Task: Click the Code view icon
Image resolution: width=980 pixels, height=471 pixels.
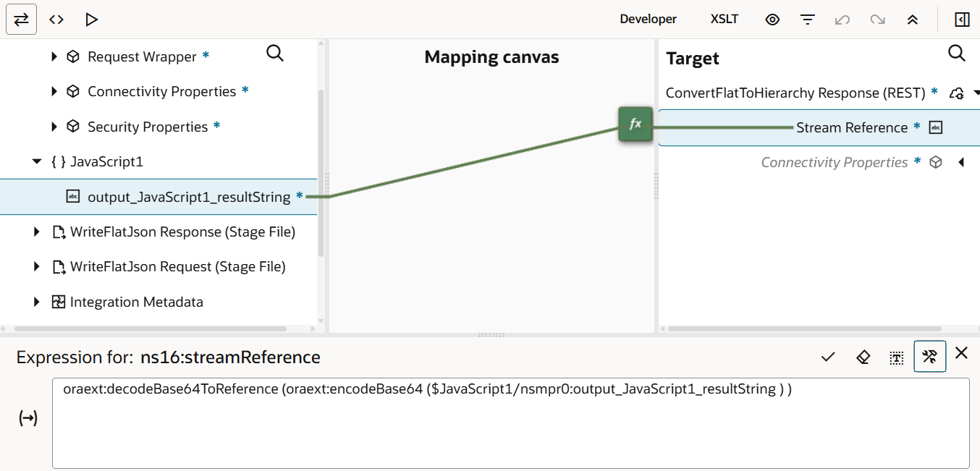Action: point(56,20)
